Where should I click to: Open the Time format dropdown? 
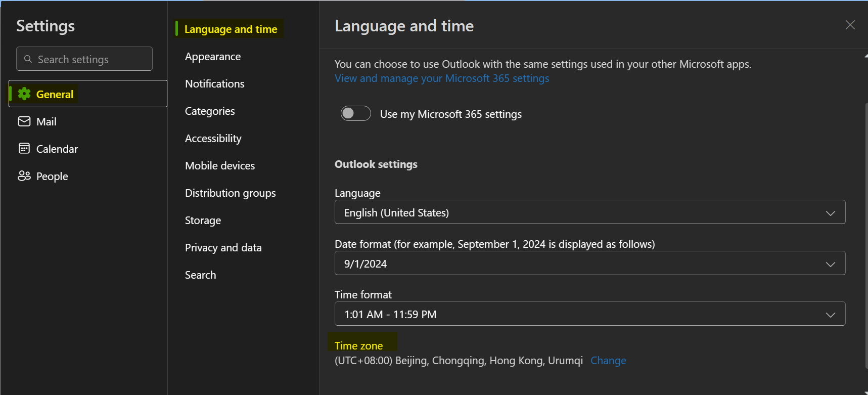click(590, 314)
